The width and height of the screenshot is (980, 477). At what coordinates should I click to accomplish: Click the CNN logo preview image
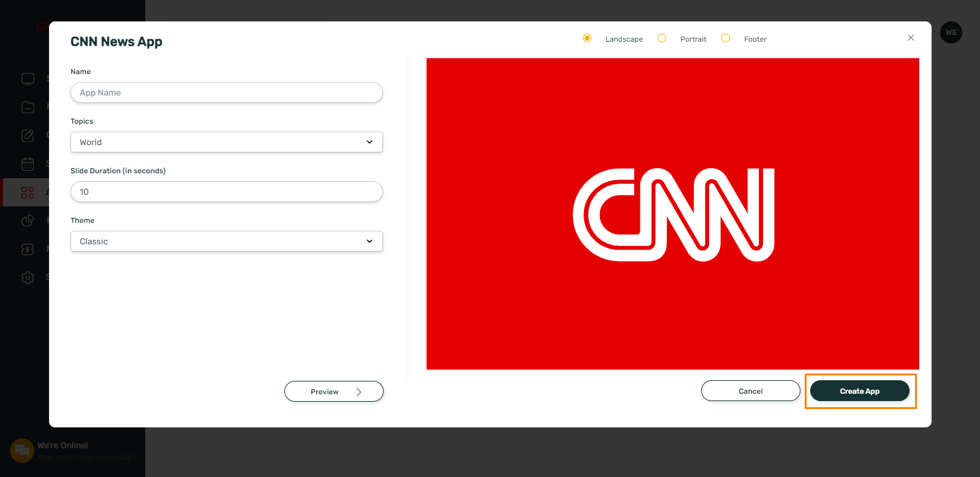673,214
